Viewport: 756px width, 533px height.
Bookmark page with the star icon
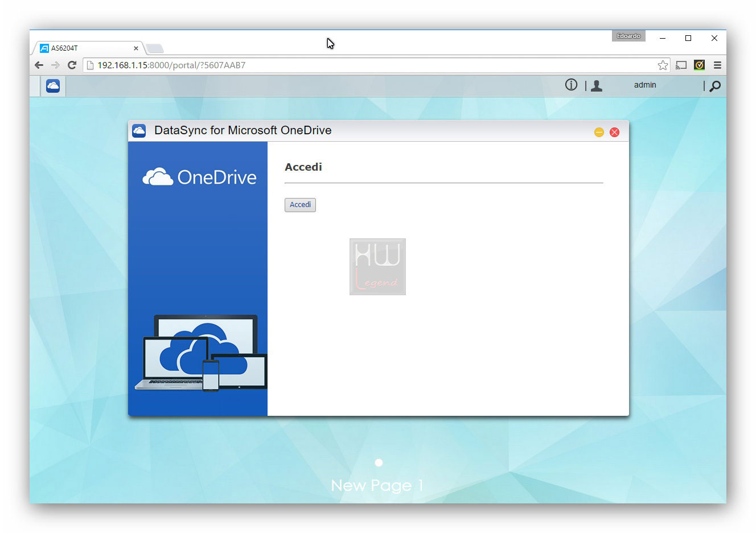click(x=663, y=65)
